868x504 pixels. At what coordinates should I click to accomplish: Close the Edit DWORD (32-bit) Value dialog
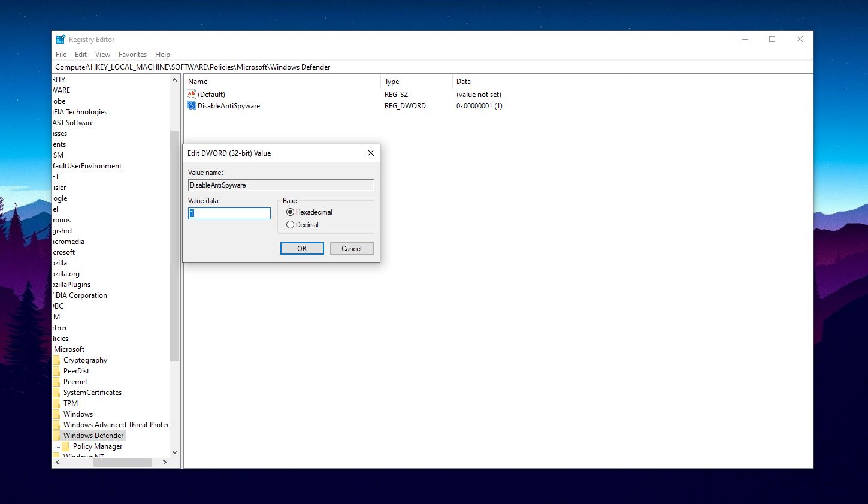click(371, 153)
